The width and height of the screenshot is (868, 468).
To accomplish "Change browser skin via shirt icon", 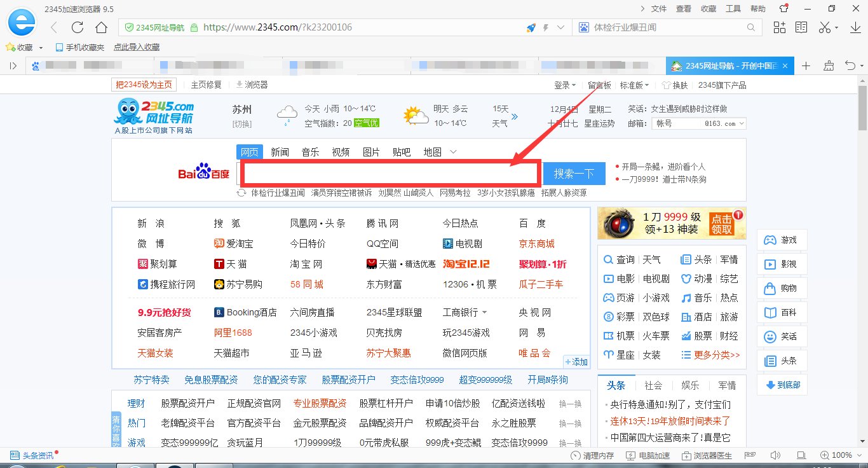I will coord(783,9).
